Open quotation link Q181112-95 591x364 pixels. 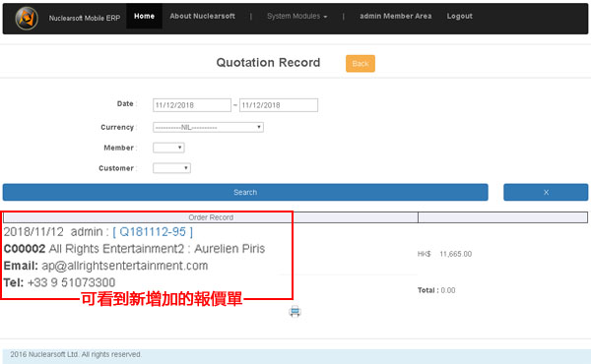[x=153, y=232]
